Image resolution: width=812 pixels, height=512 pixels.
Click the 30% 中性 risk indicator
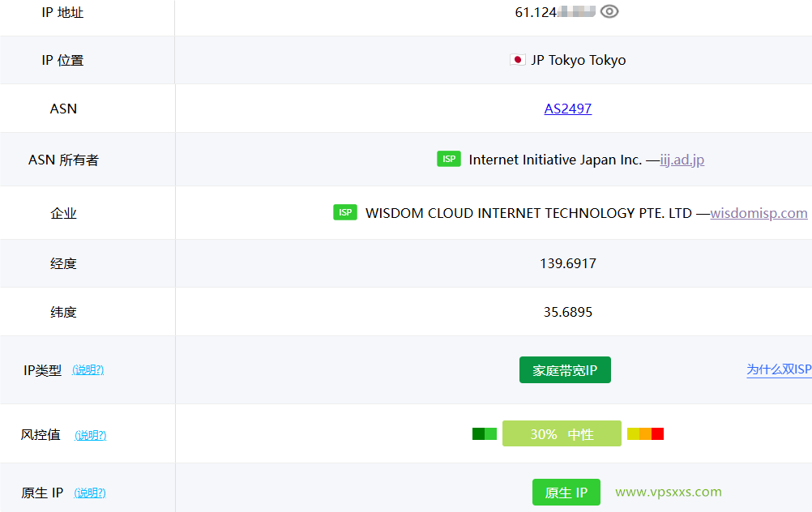click(562, 434)
